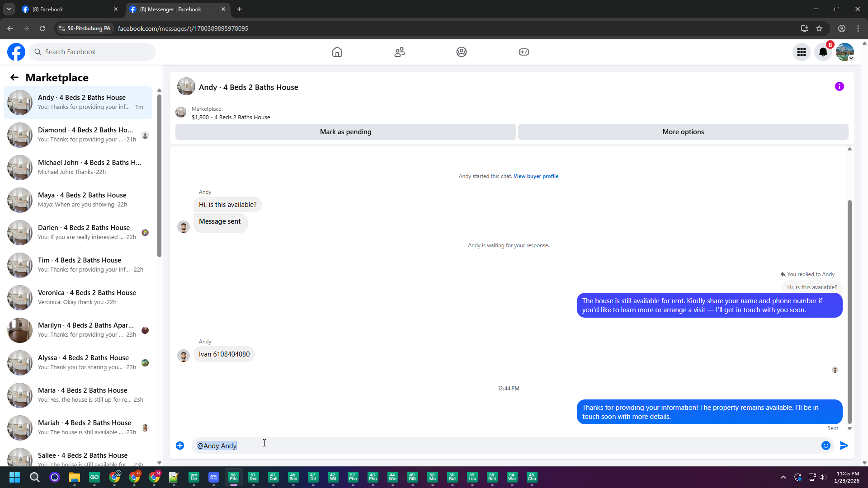Show hidden system tray icons

pos(783,477)
